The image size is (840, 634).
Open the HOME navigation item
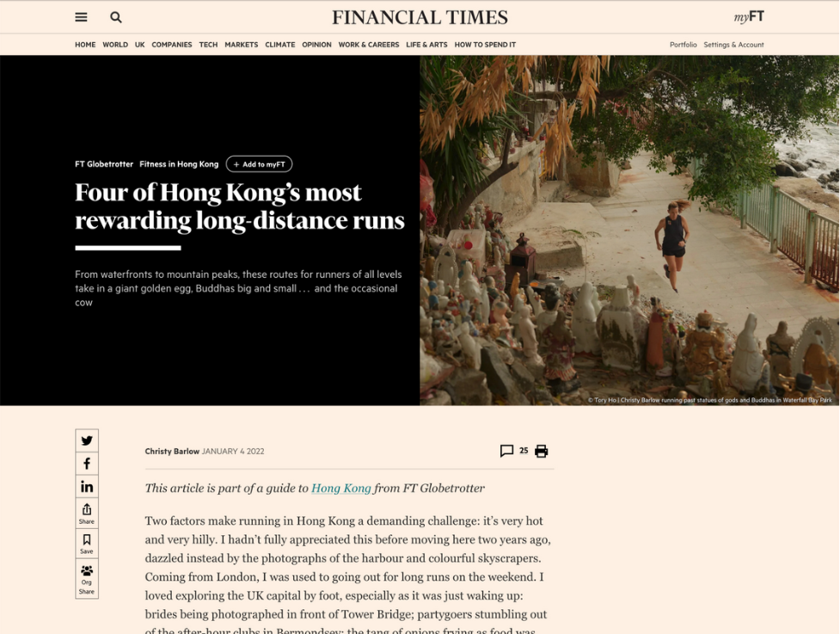(x=85, y=45)
